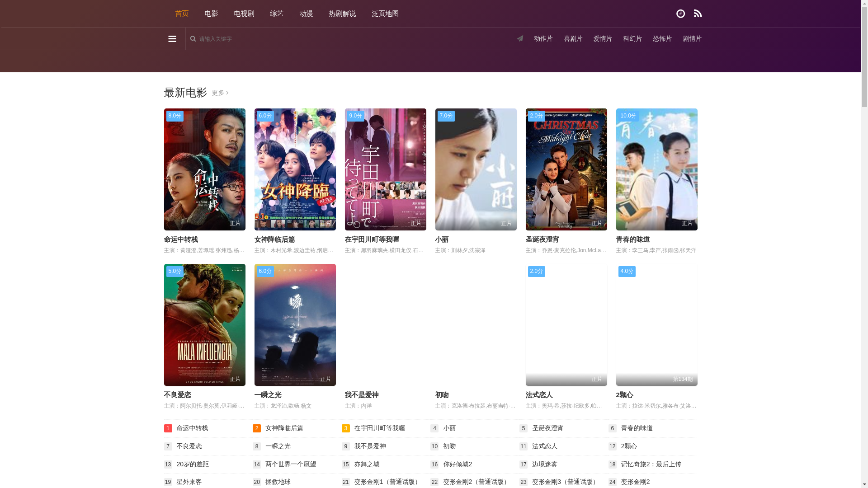Select the 科幻片 category link
Screen dimensions: 868x488
pyautogui.click(x=632, y=39)
